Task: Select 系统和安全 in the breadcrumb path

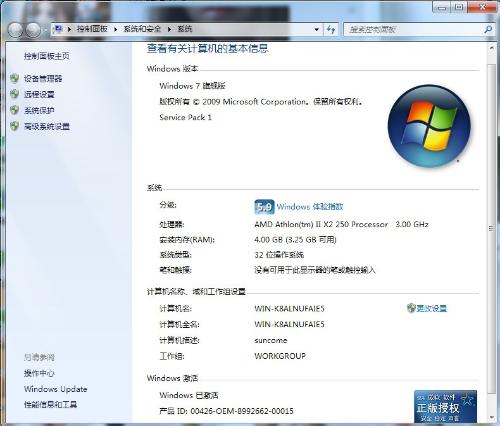Action: (x=142, y=29)
